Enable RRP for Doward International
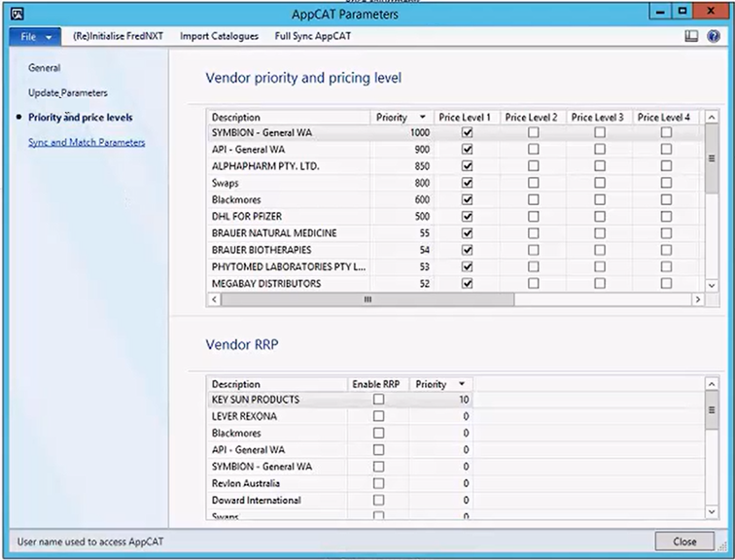 [378, 500]
